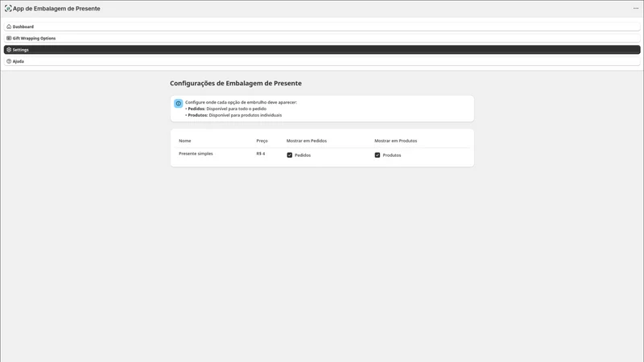Image resolution: width=644 pixels, height=362 pixels.
Task: Click the 'Presente simples' name cell
Action: [196, 154]
